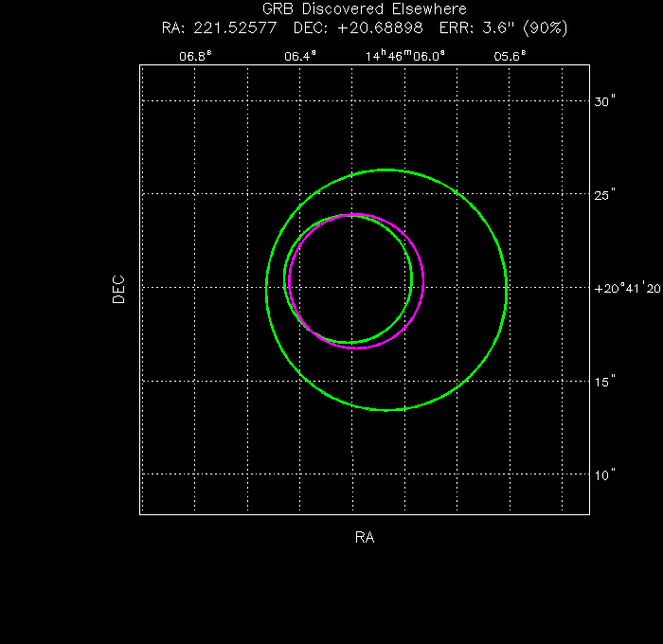Viewport: 663px width, 644px height.
Task: Click the 25" declination tick label
Action: [x=606, y=195]
